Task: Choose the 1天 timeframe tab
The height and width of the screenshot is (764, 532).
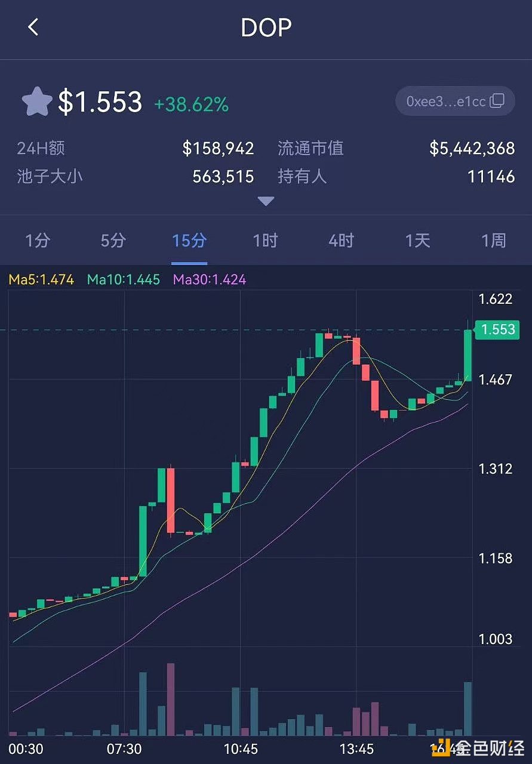Action: 418,241
